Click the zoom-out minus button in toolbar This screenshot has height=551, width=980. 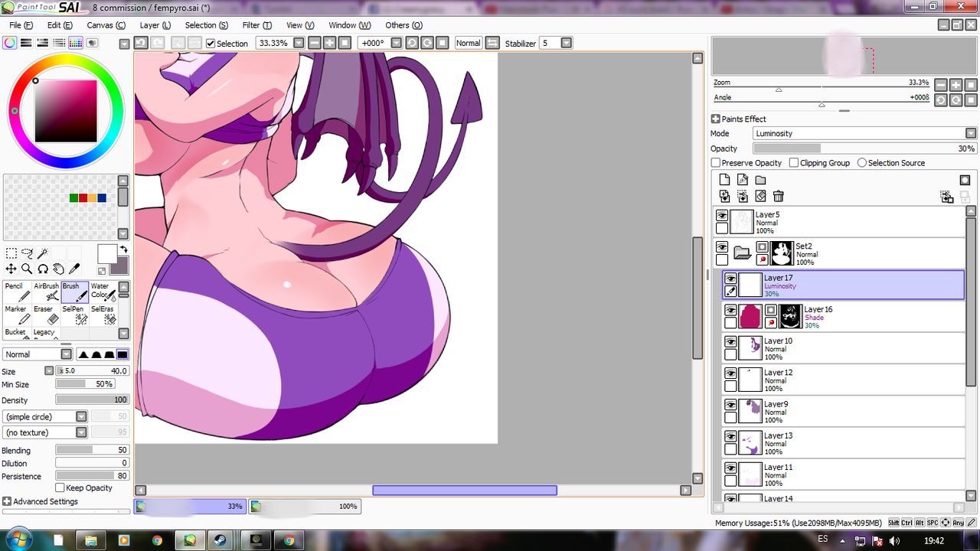tap(315, 43)
